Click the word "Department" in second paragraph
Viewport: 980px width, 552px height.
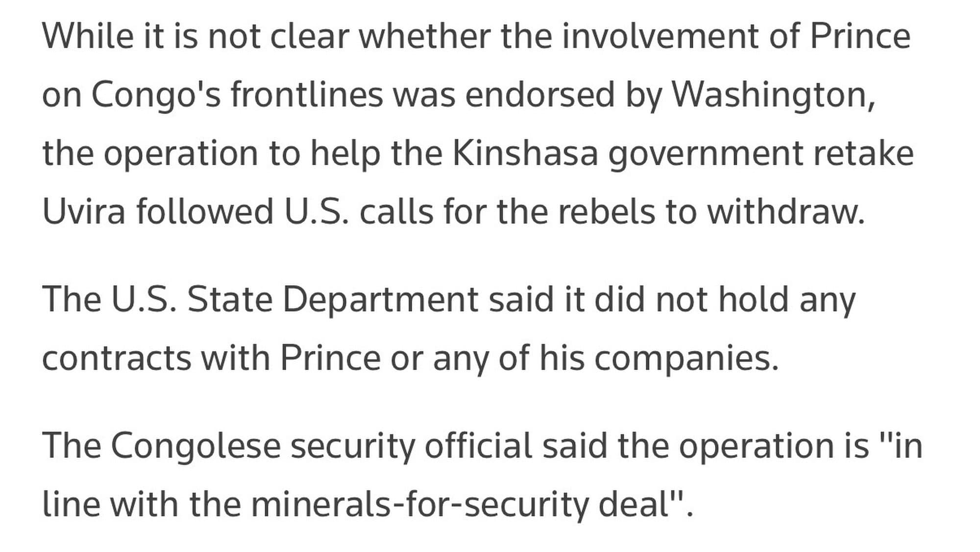380,300
